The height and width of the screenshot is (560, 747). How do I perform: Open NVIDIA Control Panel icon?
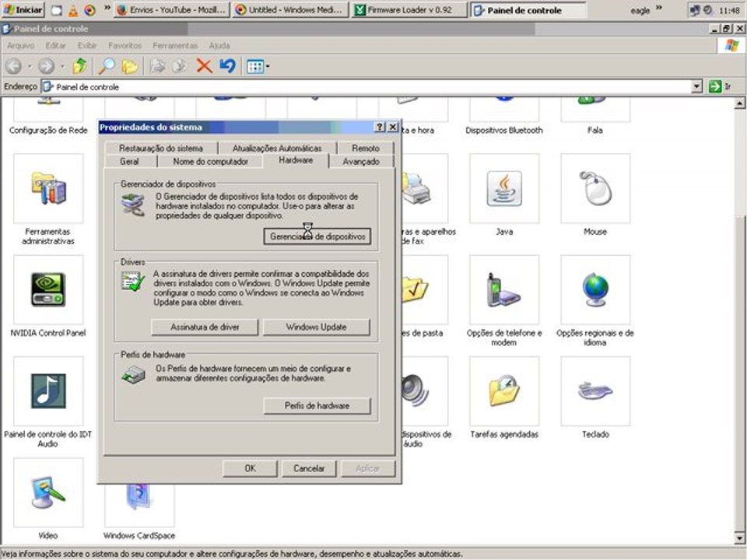48,289
